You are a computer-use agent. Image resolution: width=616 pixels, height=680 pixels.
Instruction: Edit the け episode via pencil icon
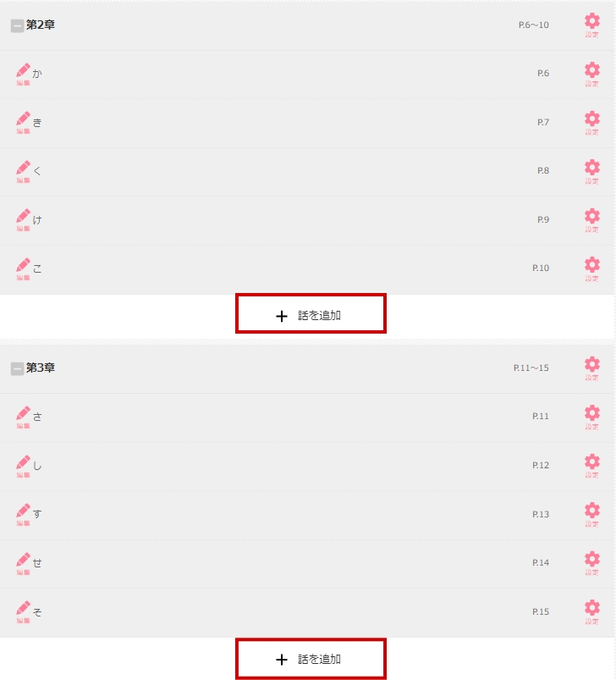[x=24, y=220]
